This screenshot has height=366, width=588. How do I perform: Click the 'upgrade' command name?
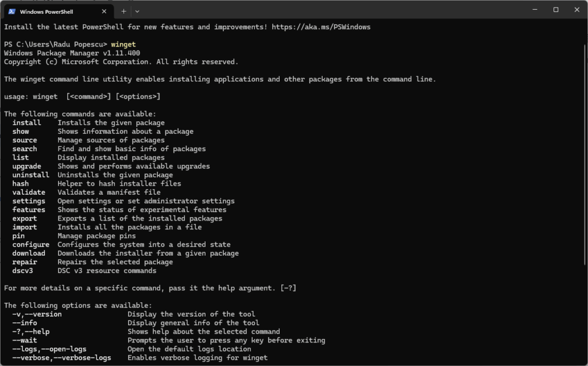tap(26, 166)
